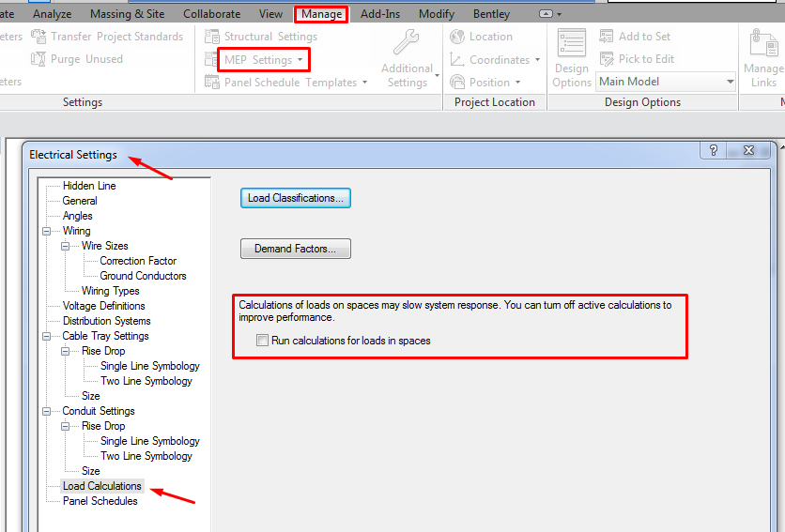
Task: Click the MEP Settings icon
Action: tap(210, 59)
